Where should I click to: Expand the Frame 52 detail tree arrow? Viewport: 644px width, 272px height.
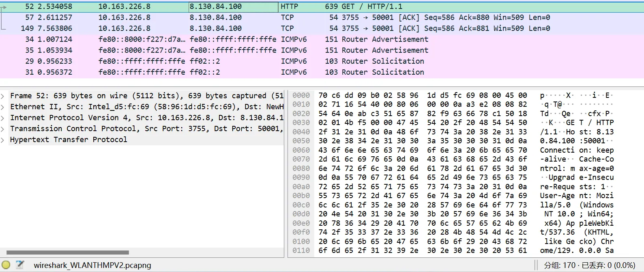3,96
